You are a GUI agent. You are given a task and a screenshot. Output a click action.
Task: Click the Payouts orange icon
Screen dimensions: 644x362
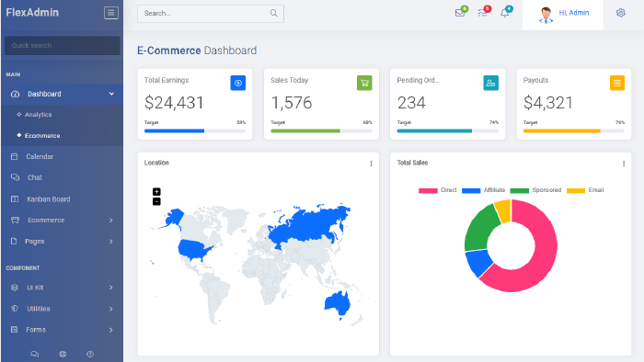pos(617,83)
